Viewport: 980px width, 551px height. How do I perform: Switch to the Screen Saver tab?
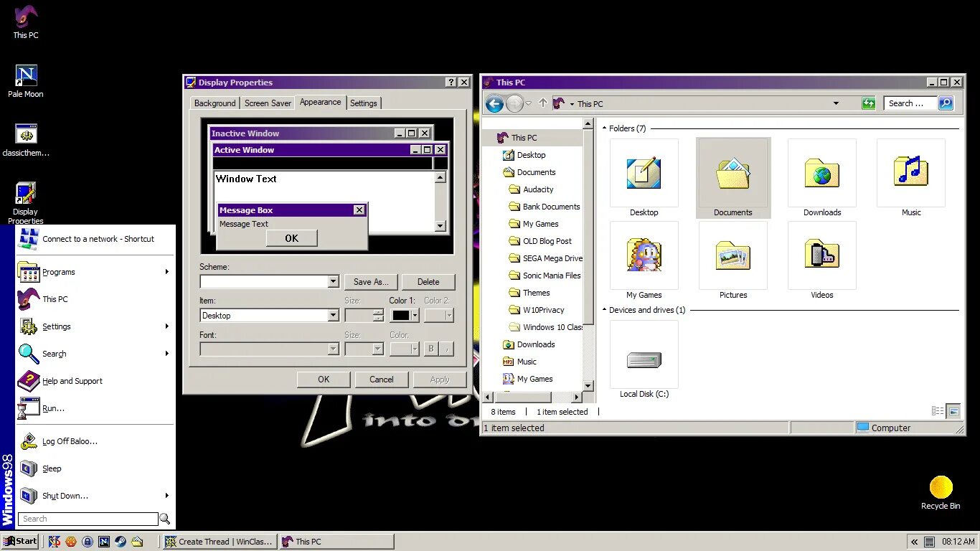(268, 103)
